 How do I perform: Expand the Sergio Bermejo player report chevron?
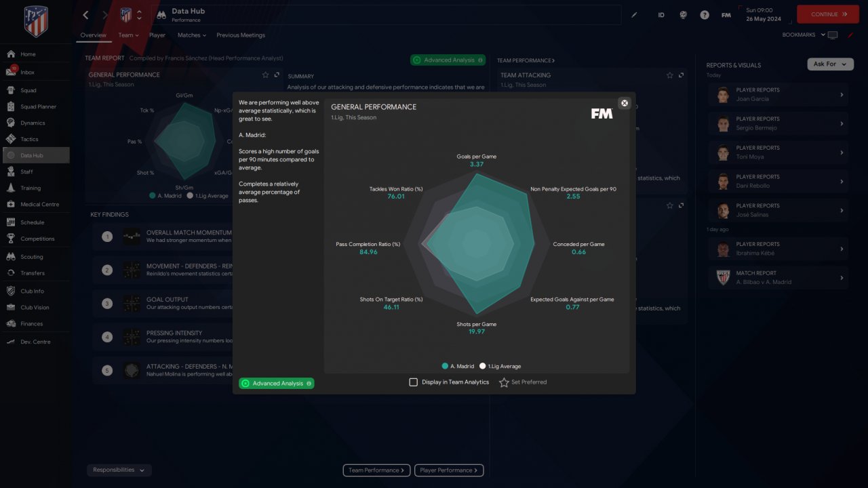tap(842, 124)
